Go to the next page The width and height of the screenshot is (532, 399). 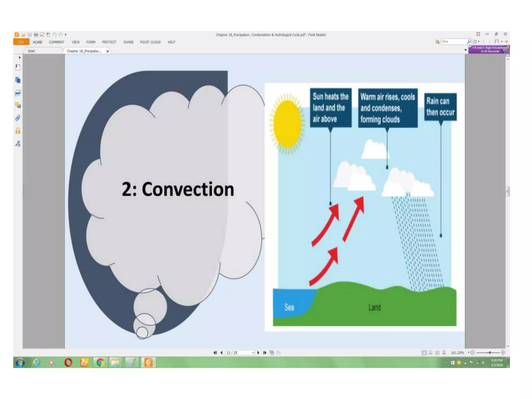(x=258, y=353)
